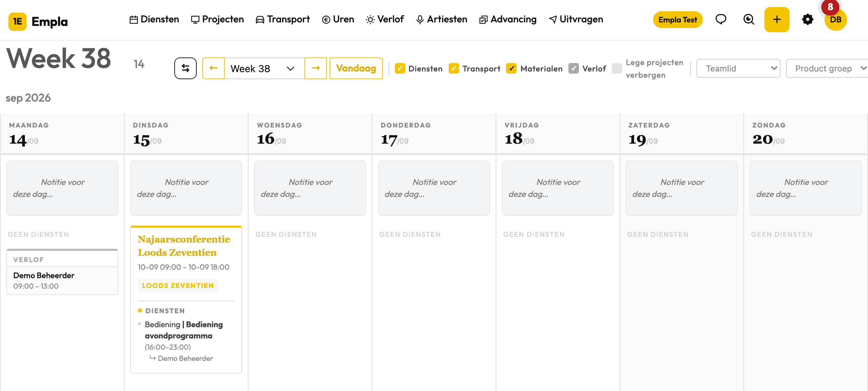Click the Zaterdag 19/09 day header
868x391 pixels.
(682, 133)
